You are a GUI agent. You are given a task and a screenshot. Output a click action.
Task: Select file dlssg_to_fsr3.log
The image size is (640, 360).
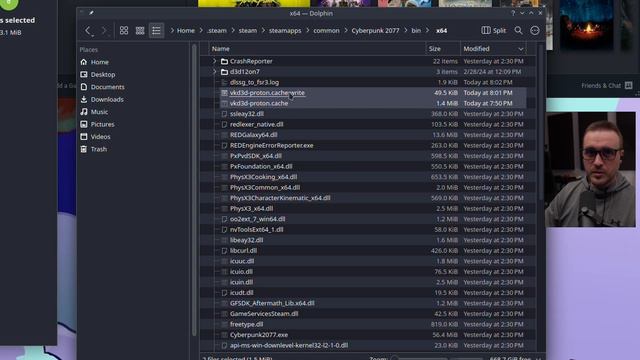click(x=254, y=82)
